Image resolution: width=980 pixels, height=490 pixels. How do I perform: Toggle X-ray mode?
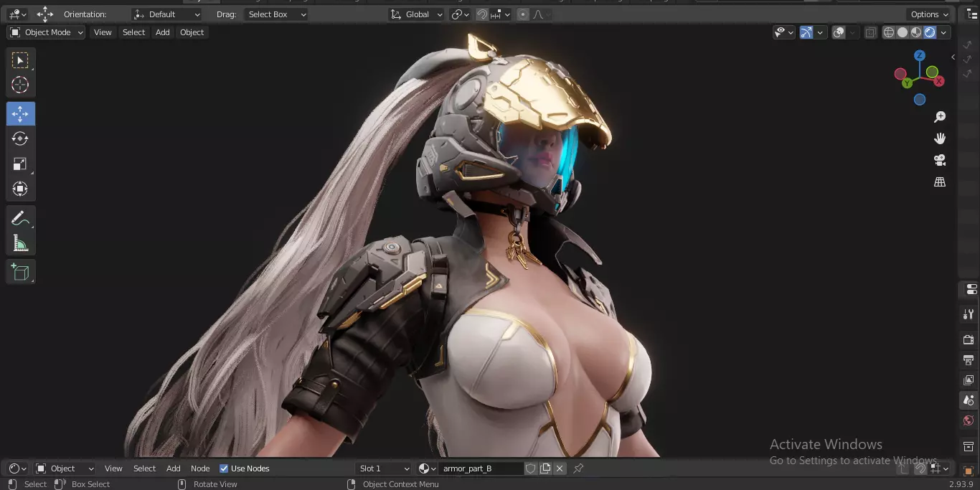click(x=870, y=32)
